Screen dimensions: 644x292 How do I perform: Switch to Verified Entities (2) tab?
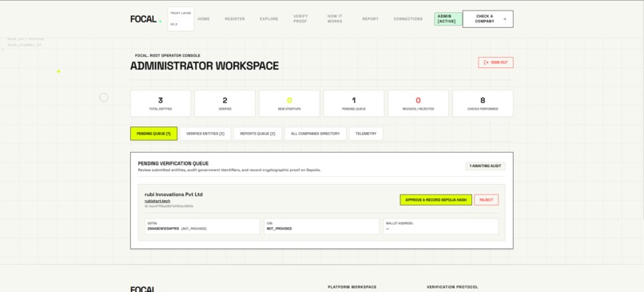click(205, 134)
